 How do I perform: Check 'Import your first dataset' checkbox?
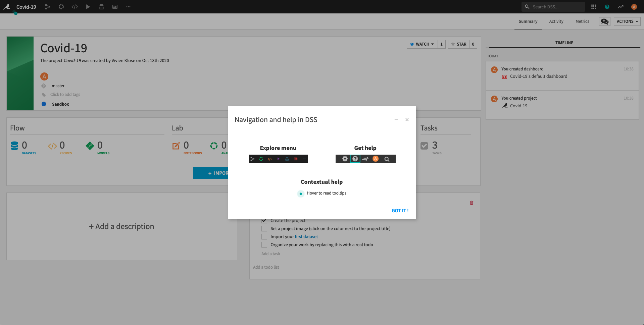pyautogui.click(x=264, y=237)
